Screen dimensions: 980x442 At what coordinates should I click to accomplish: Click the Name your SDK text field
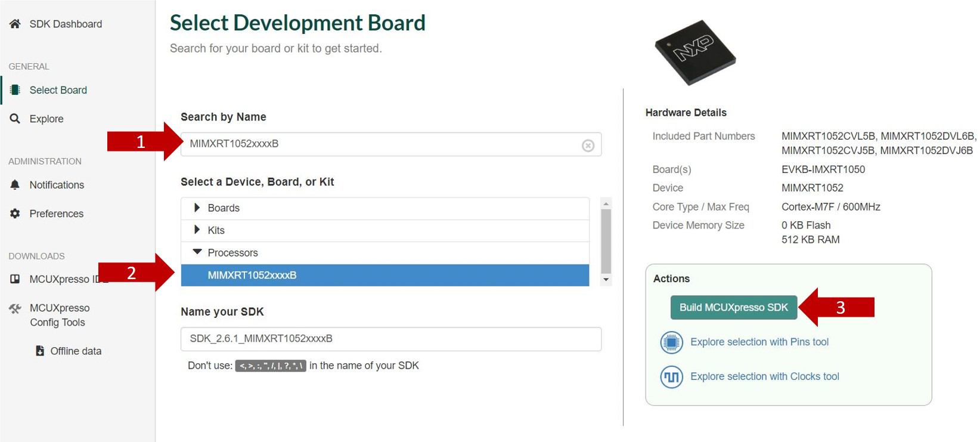point(390,339)
